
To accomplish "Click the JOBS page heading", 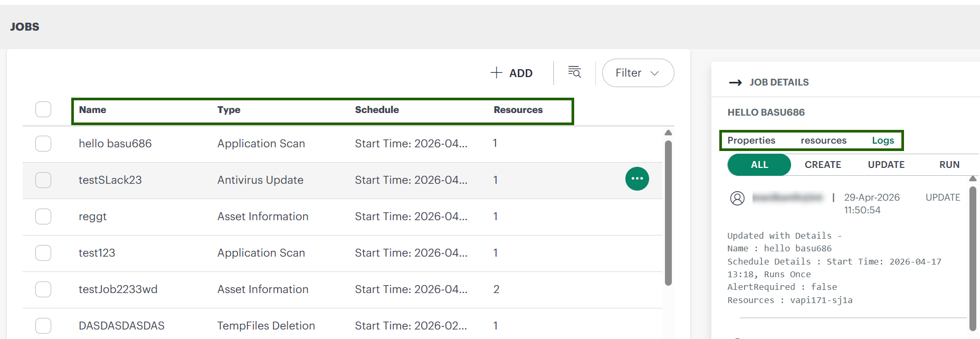I will [x=25, y=27].
